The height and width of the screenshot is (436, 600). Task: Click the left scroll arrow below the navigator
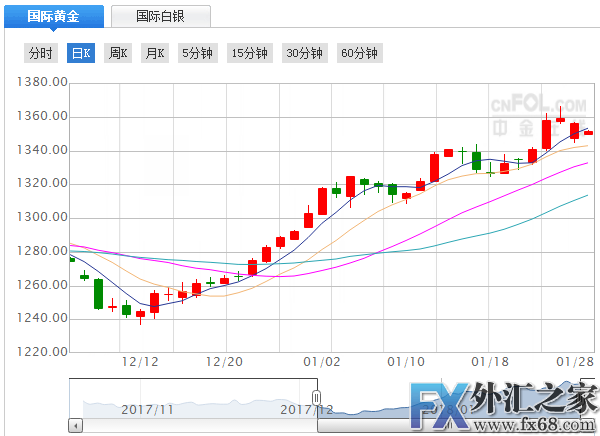click(76, 426)
